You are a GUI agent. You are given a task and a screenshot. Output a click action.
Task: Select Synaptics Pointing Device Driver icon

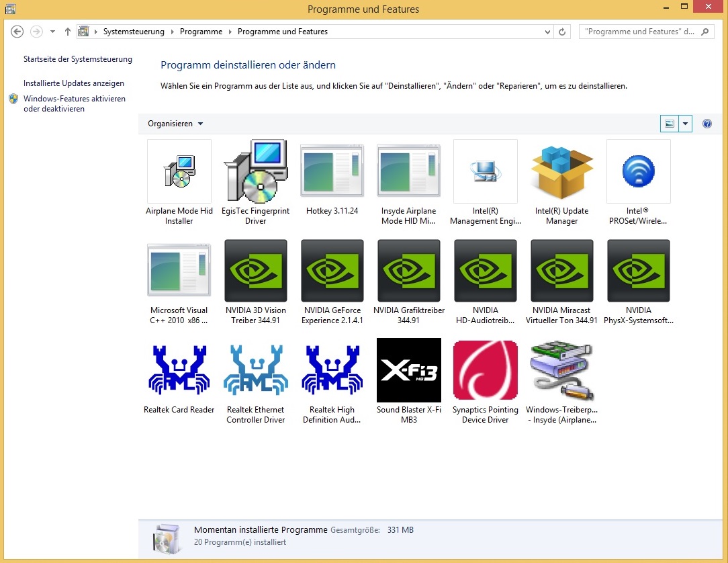tap(485, 370)
